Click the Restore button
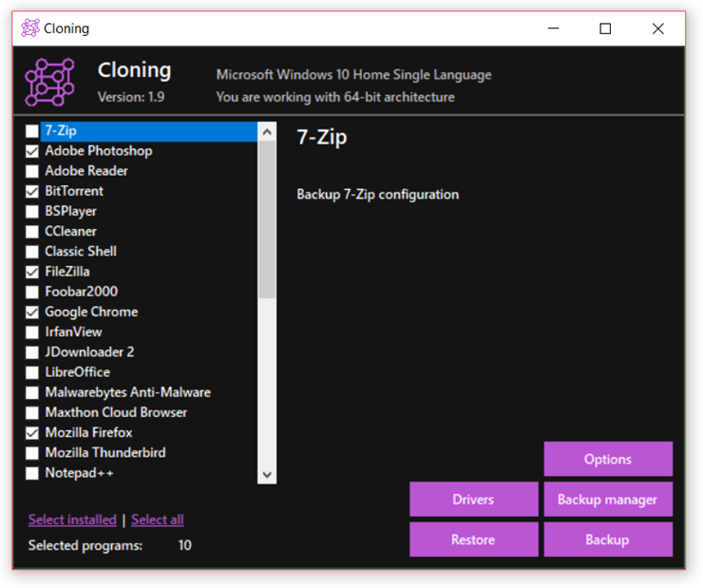The height and width of the screenshot is (588, 703). pyautogui.click(x=473, y=540)
